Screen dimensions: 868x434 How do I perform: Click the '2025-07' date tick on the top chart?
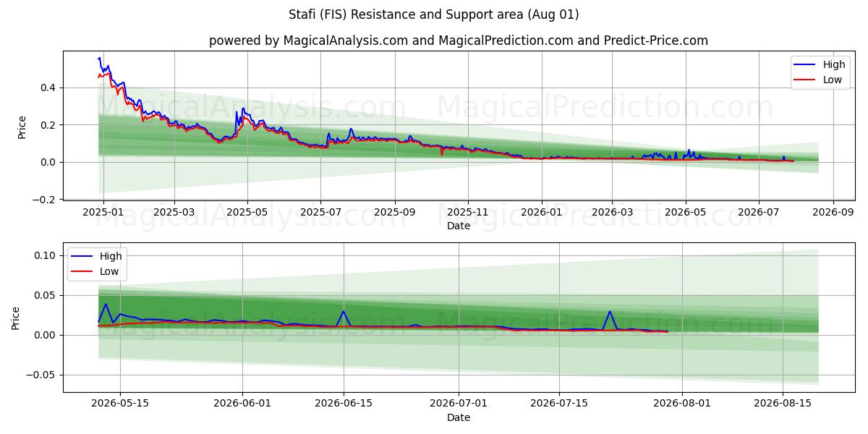pos(320,212)
